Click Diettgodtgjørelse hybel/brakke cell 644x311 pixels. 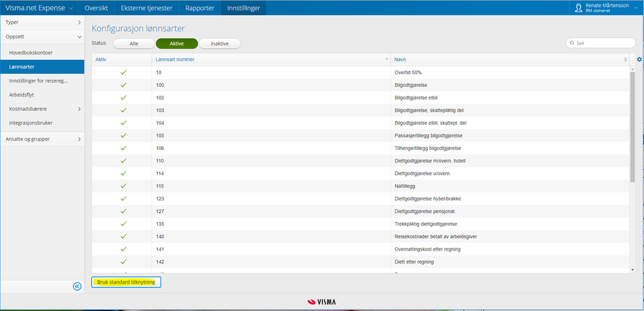pos(510,198)
